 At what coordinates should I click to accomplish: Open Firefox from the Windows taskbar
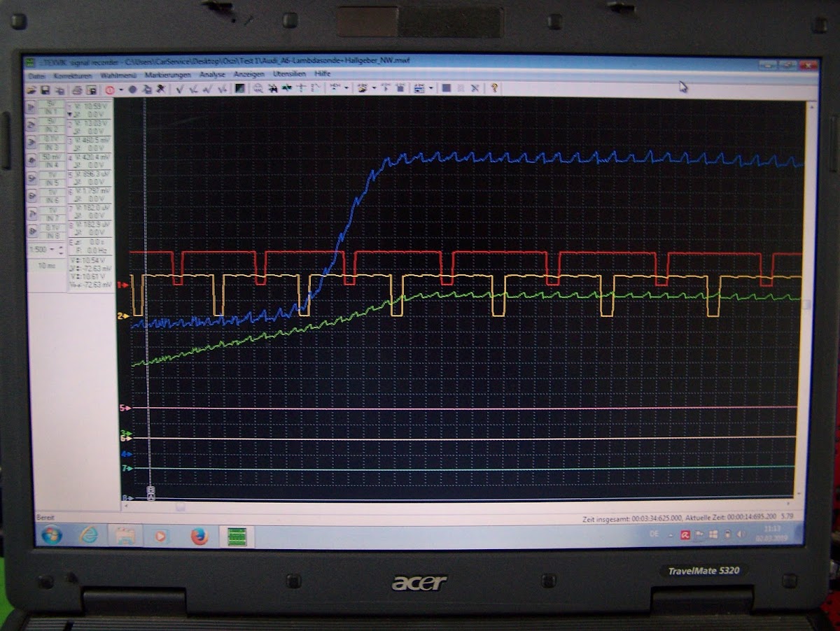coord(199,536)
